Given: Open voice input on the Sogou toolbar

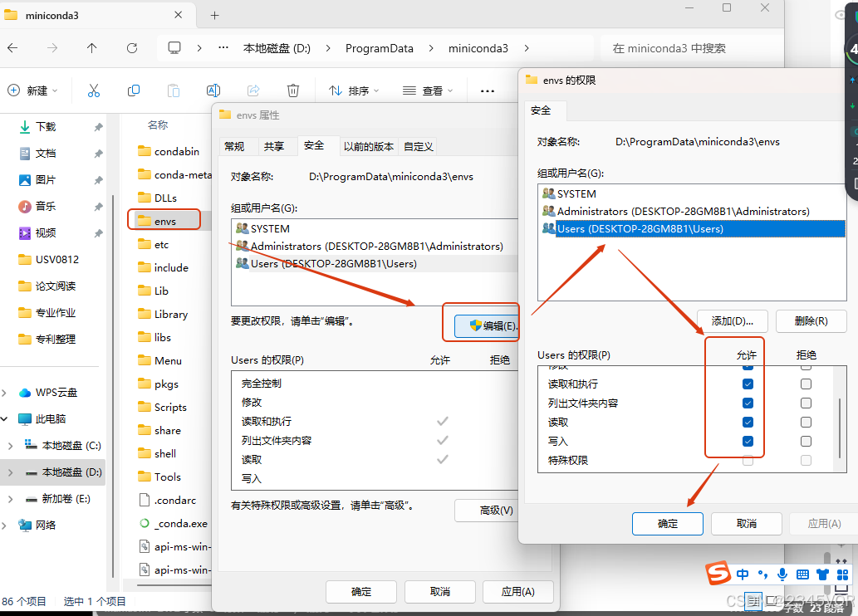Looking at the screenshot, I should coord(782,574).
